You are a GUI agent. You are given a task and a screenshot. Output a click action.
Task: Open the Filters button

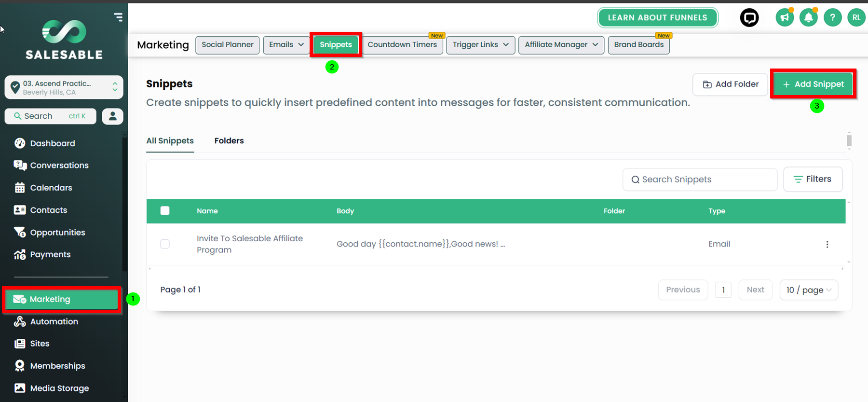point(813,180)
